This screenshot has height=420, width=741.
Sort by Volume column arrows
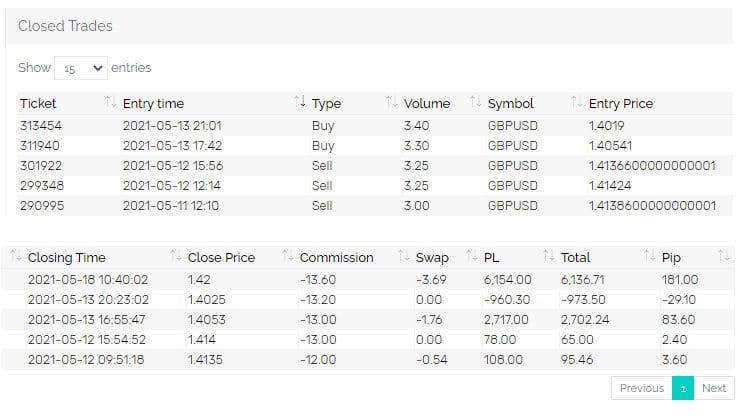point(475,103)
